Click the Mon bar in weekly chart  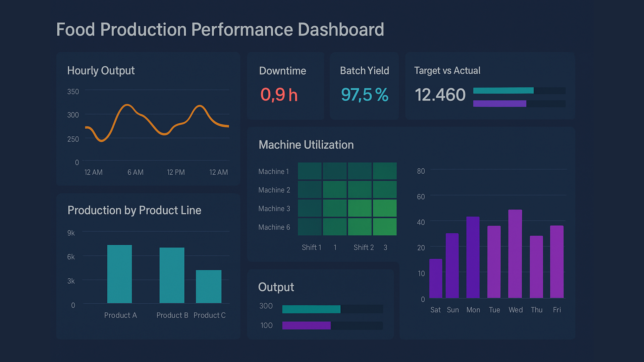click(473, 257)
